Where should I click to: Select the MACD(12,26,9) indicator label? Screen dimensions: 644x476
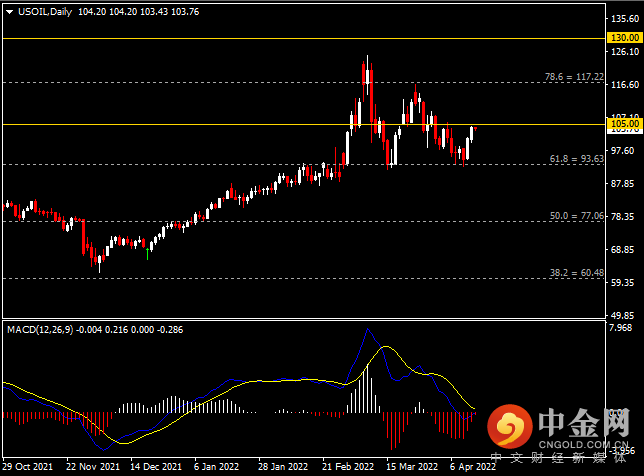pos(40,330)
